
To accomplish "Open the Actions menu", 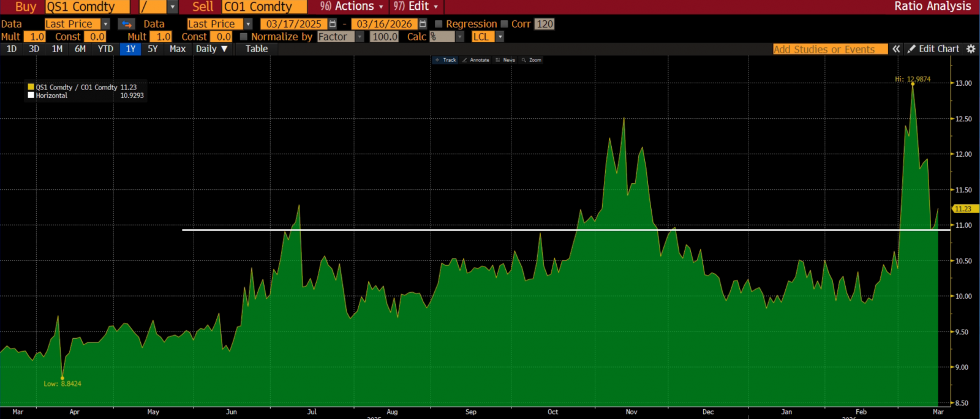I will point(352,7).
